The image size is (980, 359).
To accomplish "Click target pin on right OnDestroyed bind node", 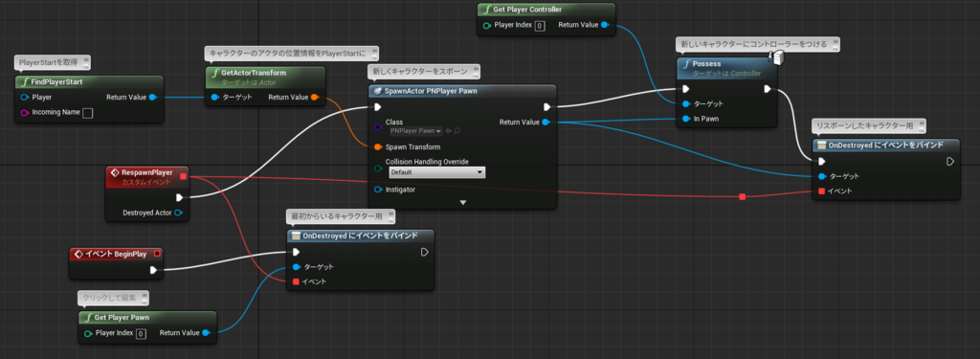I will coord(821,176).
